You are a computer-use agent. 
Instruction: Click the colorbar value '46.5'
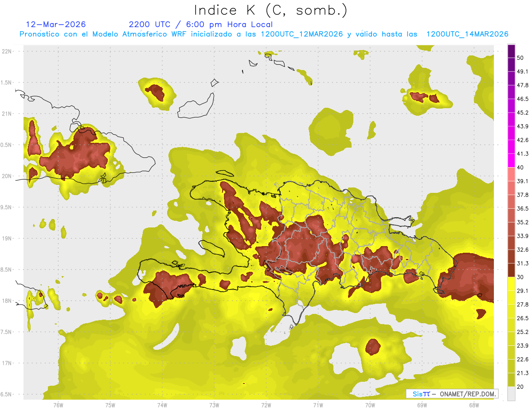522,99
